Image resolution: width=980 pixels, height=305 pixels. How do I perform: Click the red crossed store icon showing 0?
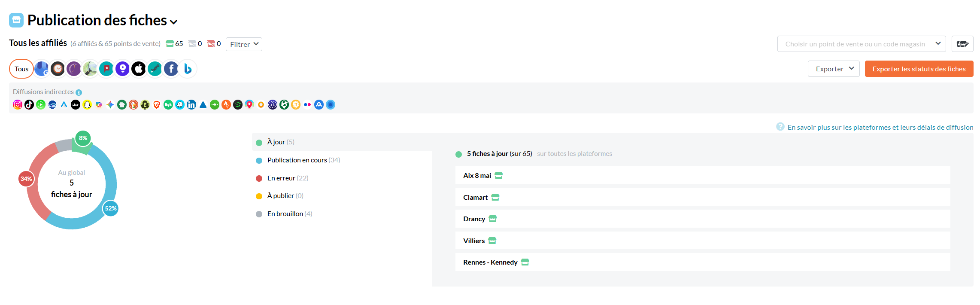[x=211, y=43]
